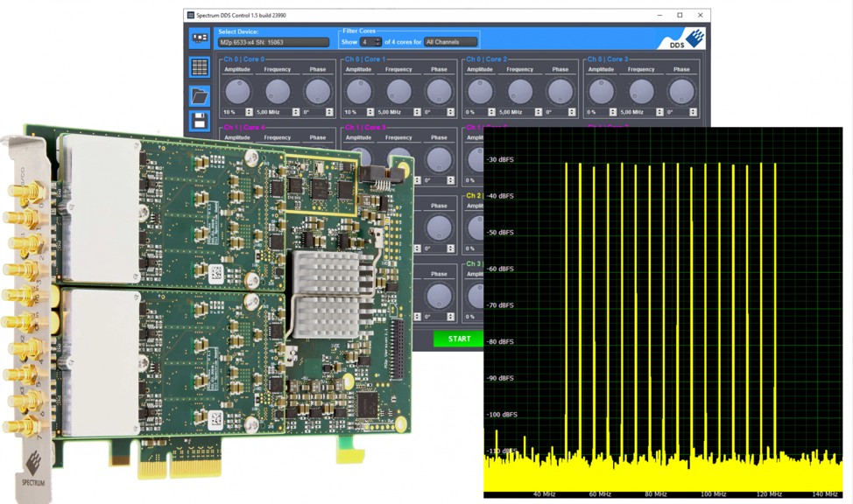Turn the Ch 0 Core 0 Amplitude knob
The image size is (853, 504).
tap(237, 91)
